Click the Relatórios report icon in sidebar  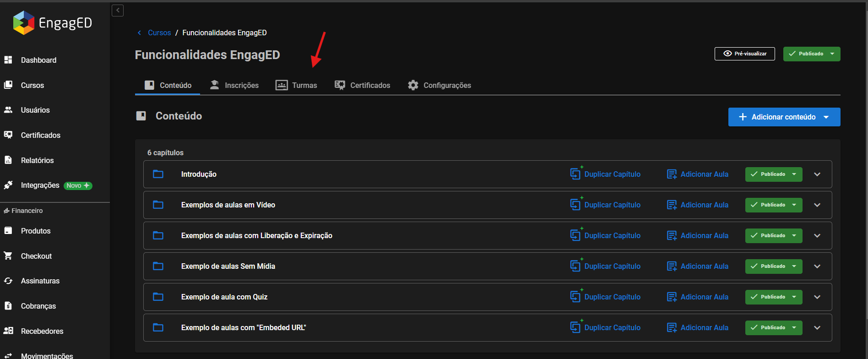(8, 160)
